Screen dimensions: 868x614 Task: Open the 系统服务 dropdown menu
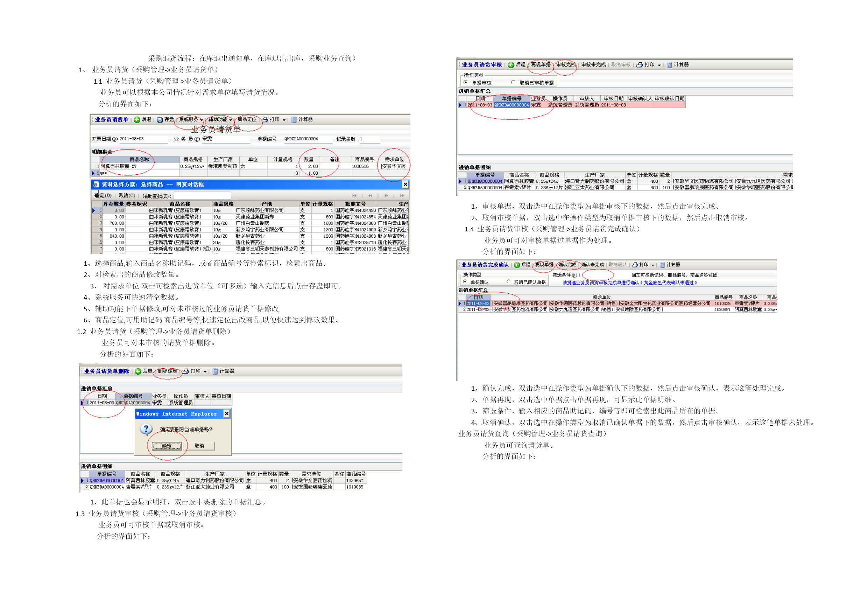(x=191, y=120)
